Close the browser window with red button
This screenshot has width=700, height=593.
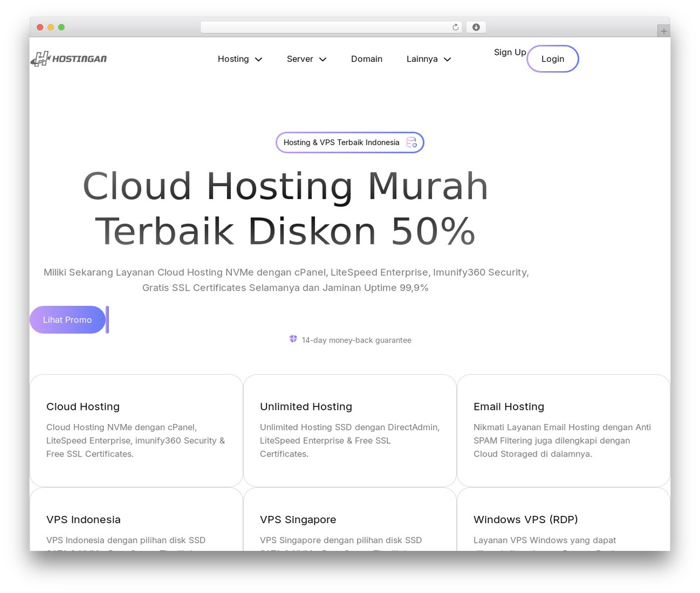coord(40,27)
